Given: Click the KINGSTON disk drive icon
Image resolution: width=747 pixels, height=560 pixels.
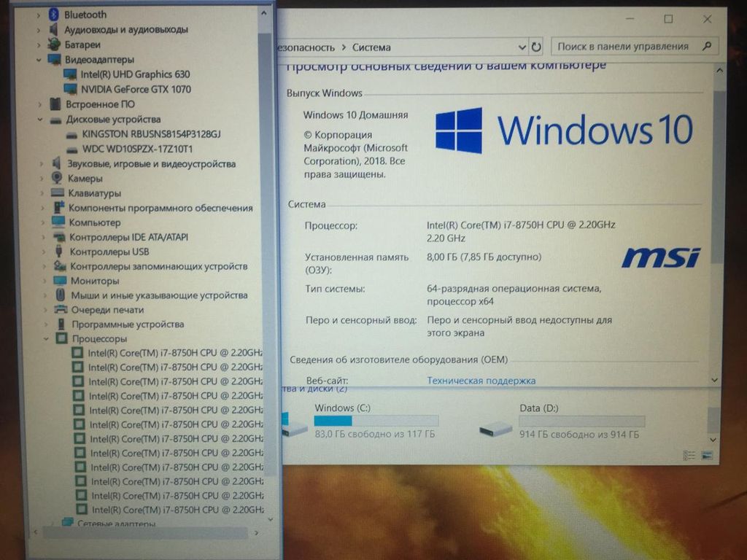Looking at the screenshot, I should click(x=71, y=135).
